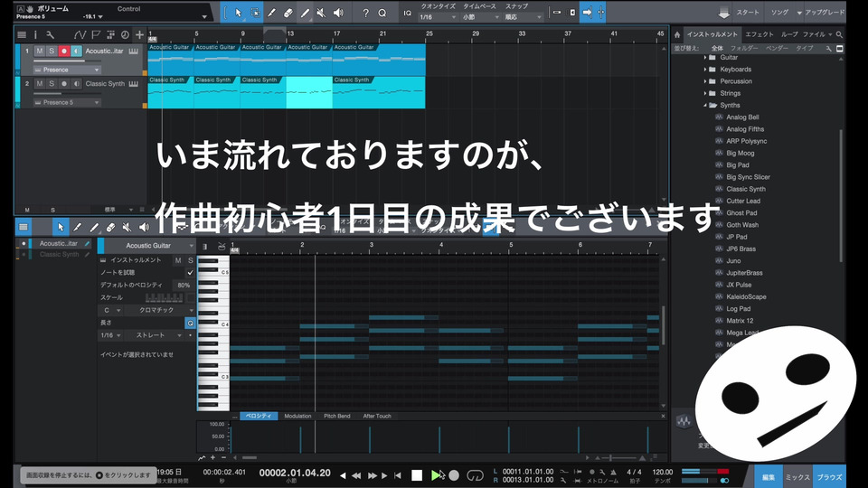Click the green play button
Screen dimensions: 868x488
436,475
